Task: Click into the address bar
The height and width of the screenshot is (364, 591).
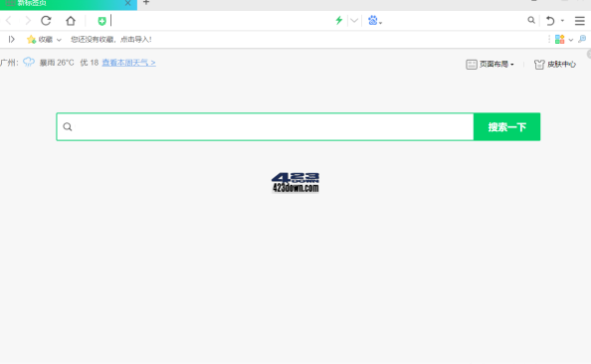Action: [x=221, y=21]
